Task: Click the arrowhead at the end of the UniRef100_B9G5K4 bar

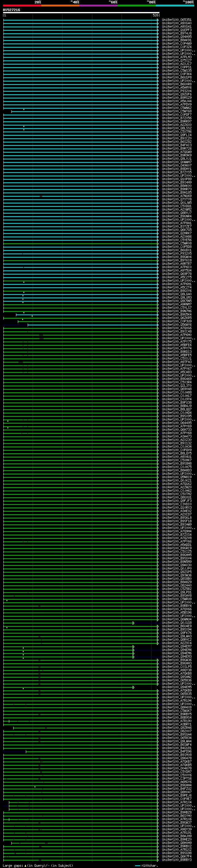Action: 158,315
